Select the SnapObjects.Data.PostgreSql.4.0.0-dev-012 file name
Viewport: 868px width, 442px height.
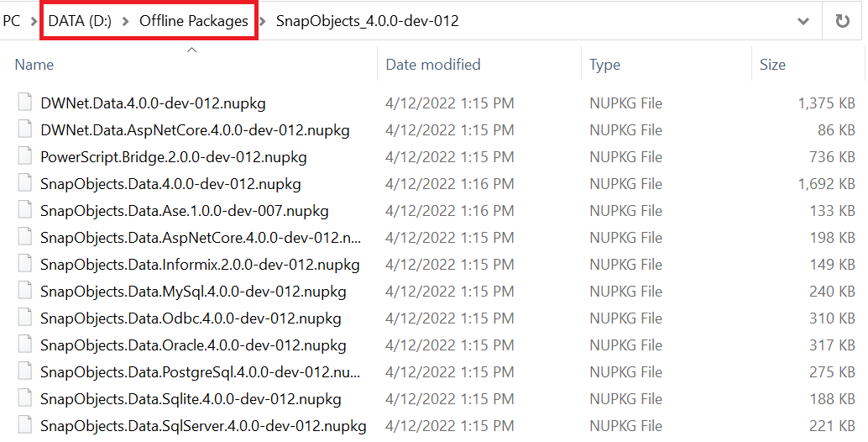click(x=201, y=372)
